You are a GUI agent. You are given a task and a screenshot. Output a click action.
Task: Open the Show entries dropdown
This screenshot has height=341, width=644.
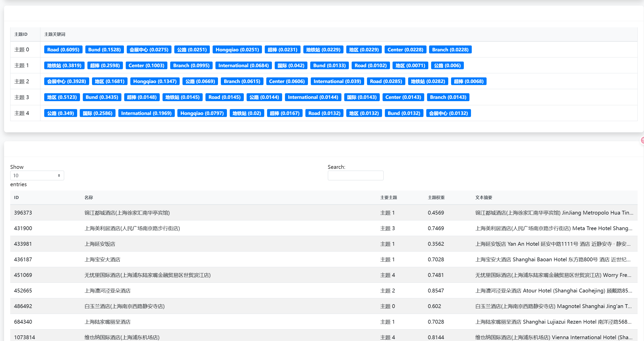pyautogui.click(x=37, y=175)
